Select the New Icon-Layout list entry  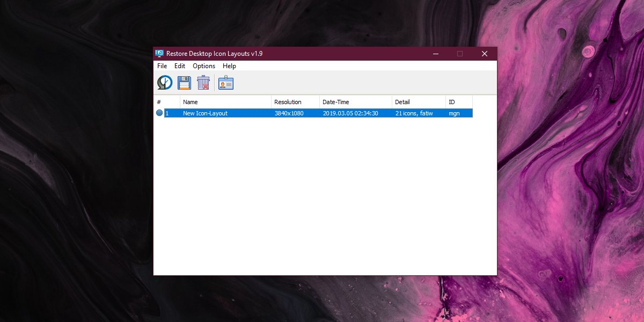pos(205,113)
